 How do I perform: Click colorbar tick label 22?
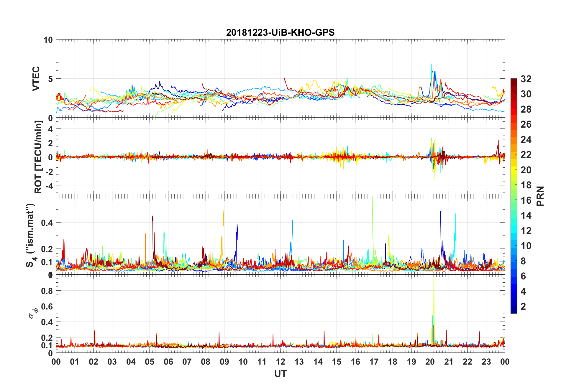(526, 155)
